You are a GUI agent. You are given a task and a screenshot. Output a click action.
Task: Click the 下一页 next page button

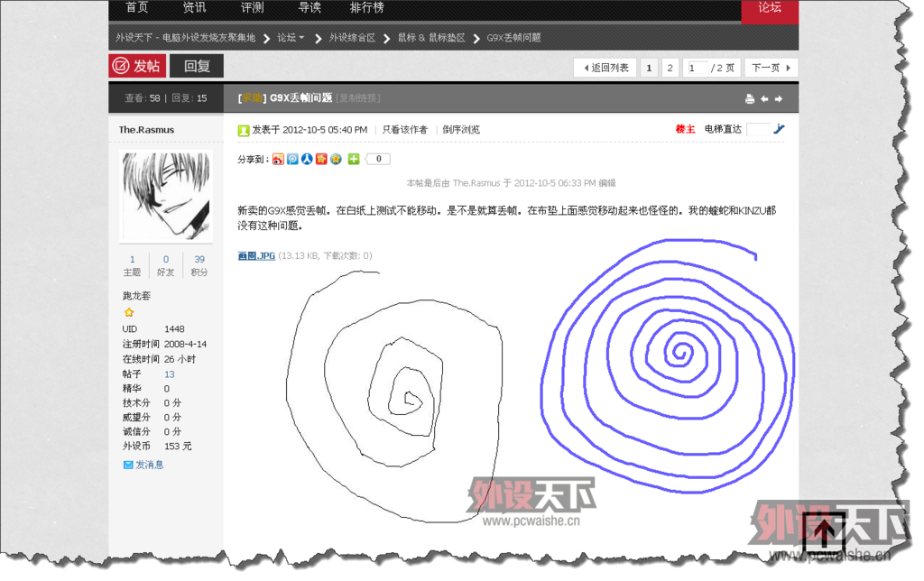[x=771, y=68]
